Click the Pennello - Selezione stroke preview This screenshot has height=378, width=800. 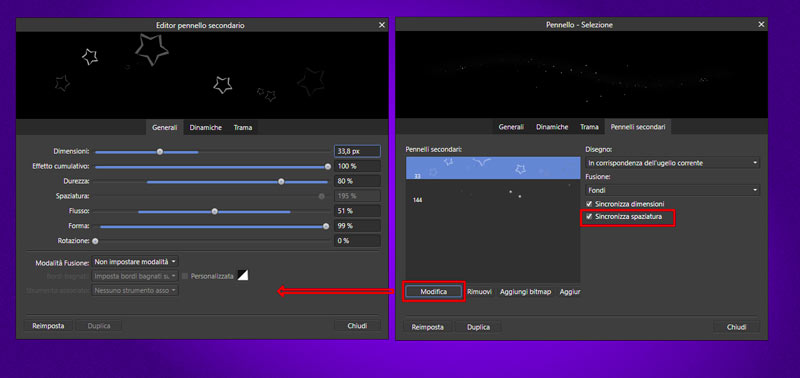[x=581, y=75]
